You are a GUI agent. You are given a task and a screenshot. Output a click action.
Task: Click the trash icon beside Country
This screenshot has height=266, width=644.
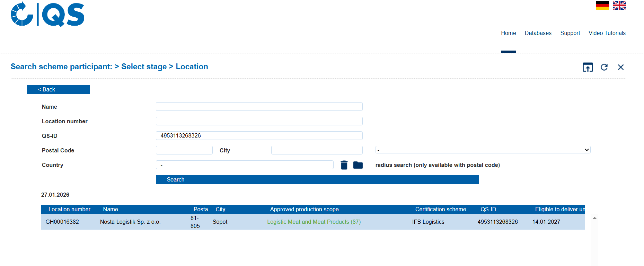(x=344, y=165)
